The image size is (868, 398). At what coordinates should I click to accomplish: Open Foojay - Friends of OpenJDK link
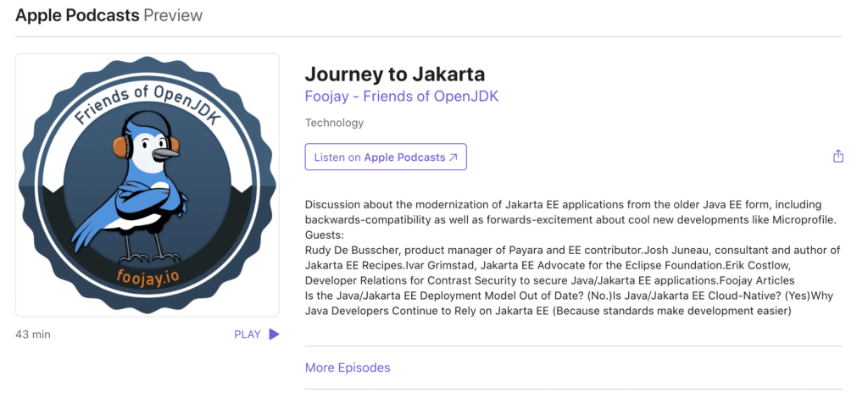[402, 97]
